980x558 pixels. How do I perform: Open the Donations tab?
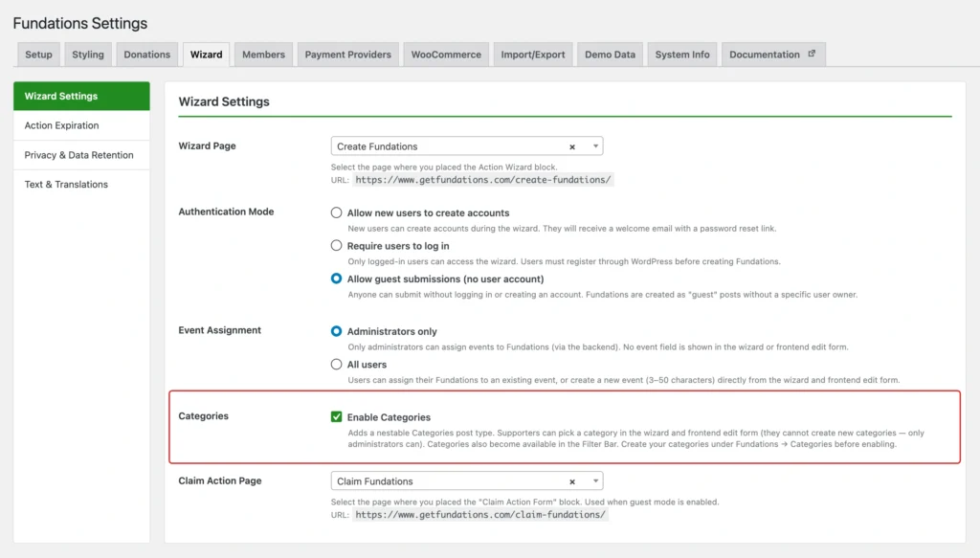pos(146,55)
